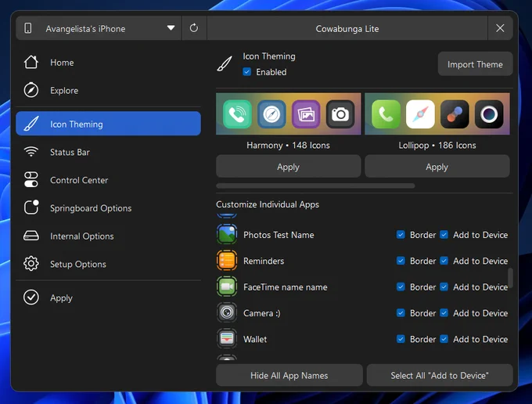Click the 'Harmony • 148 Icons' label
Screen dimensions: 532x404
[288, 146]
